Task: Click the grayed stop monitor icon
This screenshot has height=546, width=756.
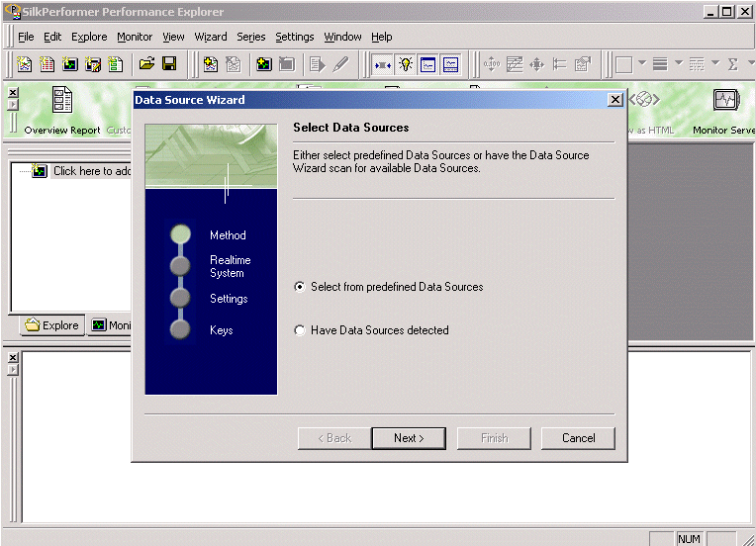Action: click(287, 64)
